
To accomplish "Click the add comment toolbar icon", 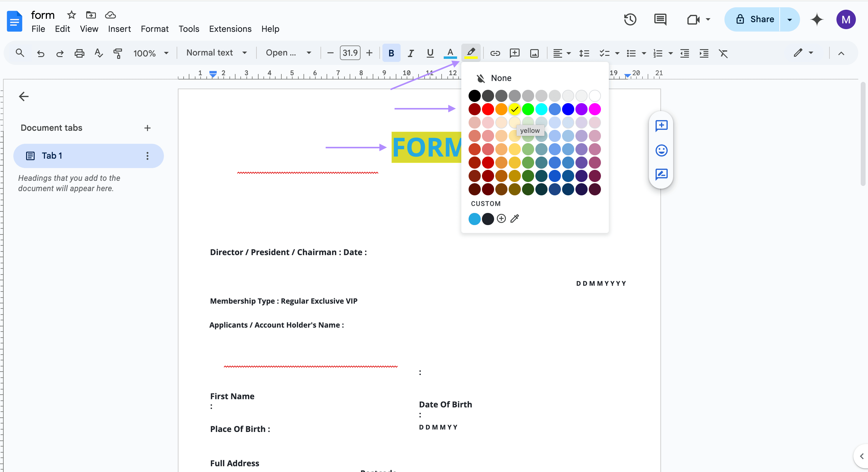I will [514, 53].
